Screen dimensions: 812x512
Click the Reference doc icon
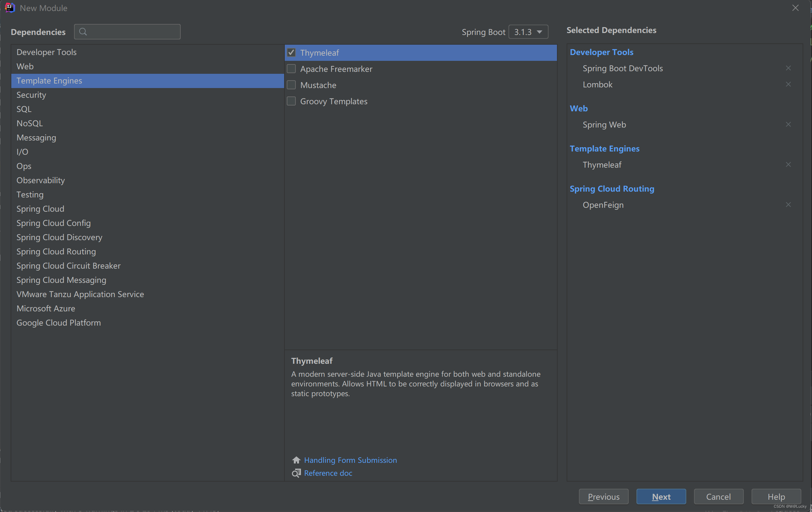296,473
